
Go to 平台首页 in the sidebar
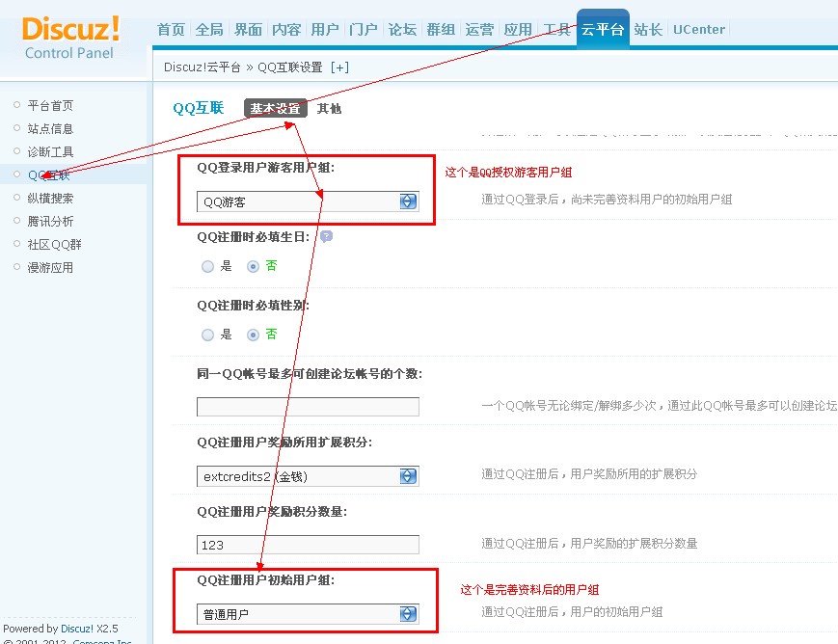pos(50,105)
